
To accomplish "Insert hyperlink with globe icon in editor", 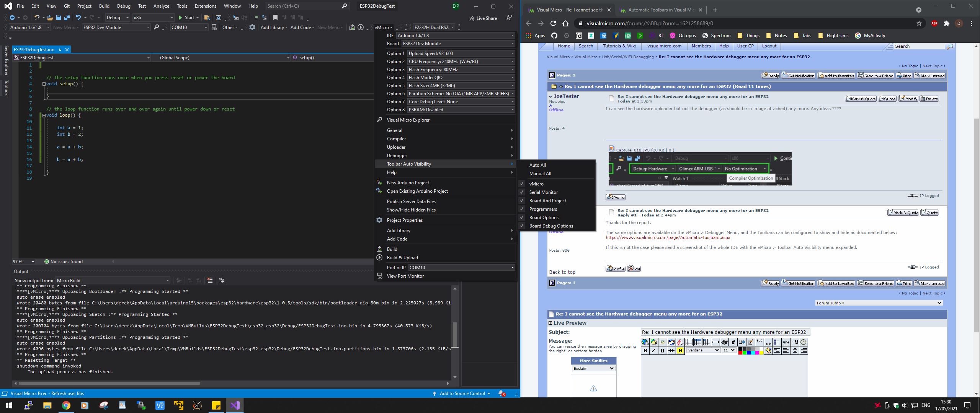I will coord(645,342).
